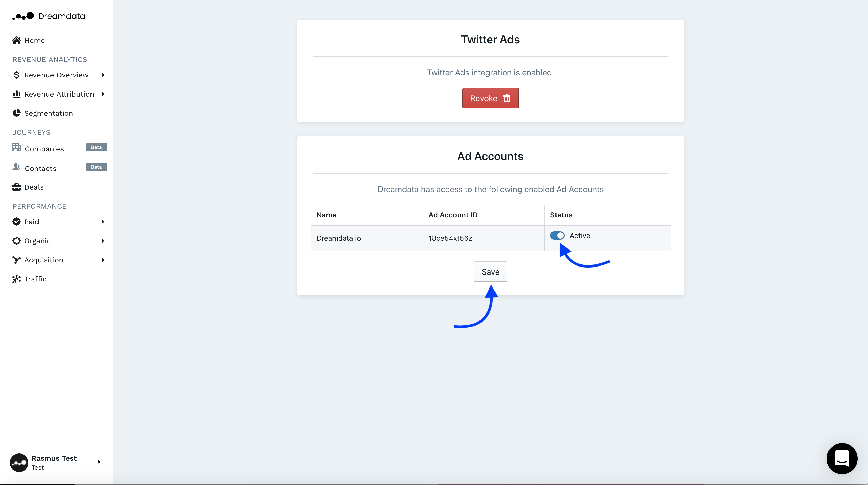Expand the Revenue Overview submenu arrow
868x485 pixels.
click(x=103, y=75)
